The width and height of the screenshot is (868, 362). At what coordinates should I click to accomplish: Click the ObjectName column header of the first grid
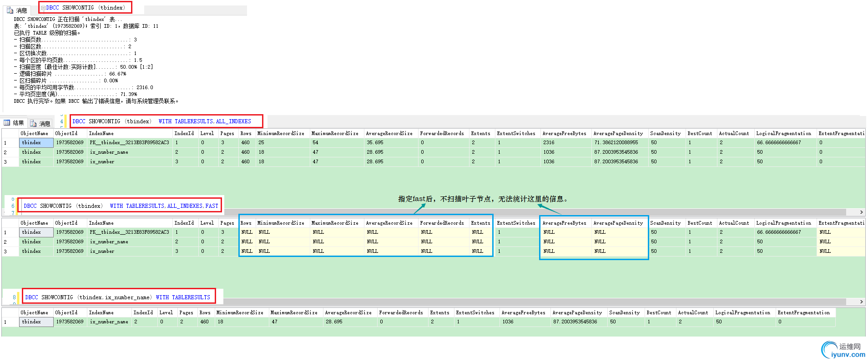(x=36, y=133)
